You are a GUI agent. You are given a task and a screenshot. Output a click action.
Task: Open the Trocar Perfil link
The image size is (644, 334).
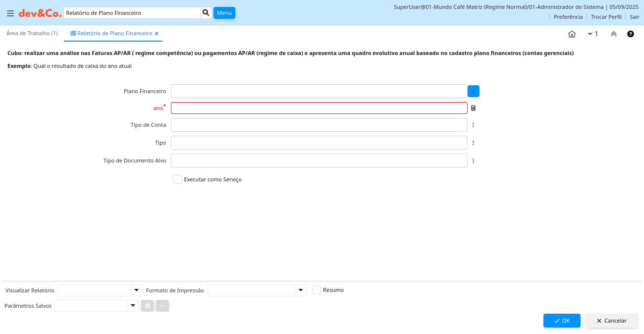tap(606, 17)
